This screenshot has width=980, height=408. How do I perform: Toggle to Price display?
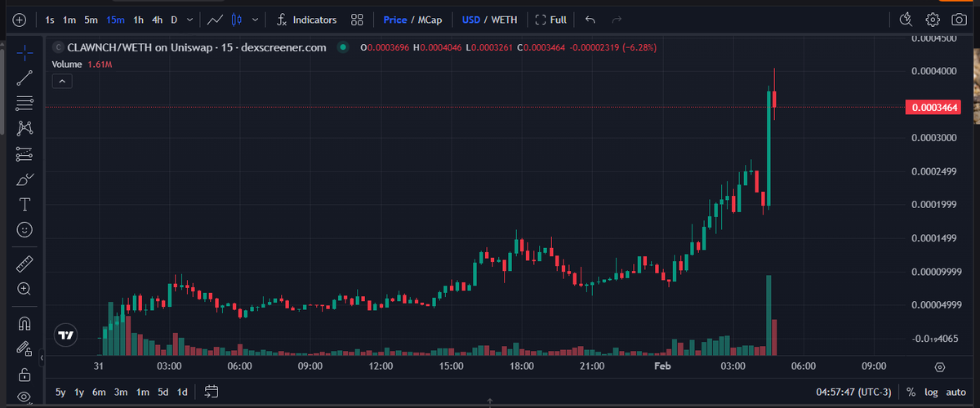[395, 20]
